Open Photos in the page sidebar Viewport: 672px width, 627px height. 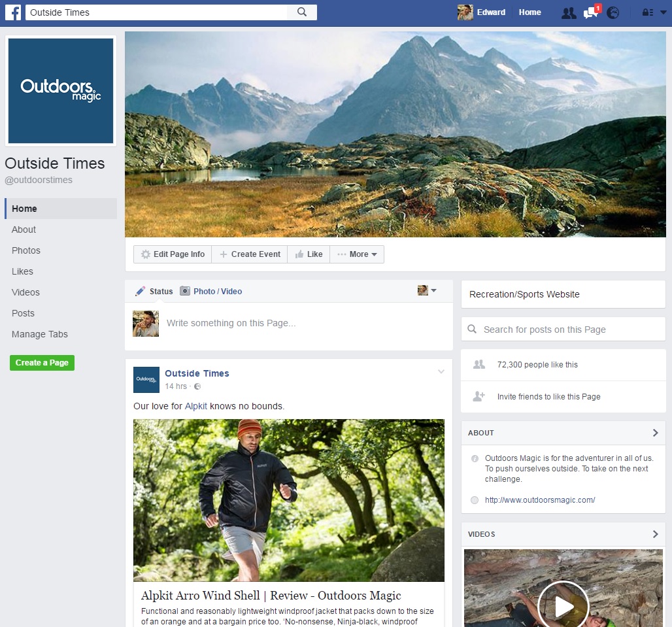coord(25,250)
